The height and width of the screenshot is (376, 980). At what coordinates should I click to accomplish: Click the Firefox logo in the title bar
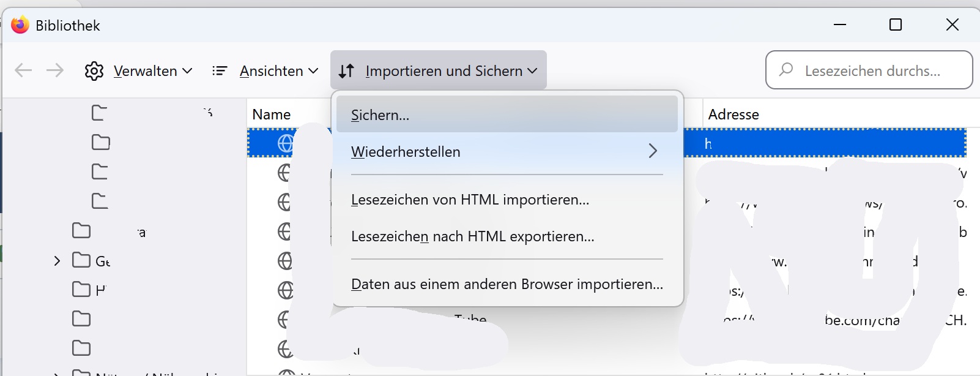click(x=20, y=25)
